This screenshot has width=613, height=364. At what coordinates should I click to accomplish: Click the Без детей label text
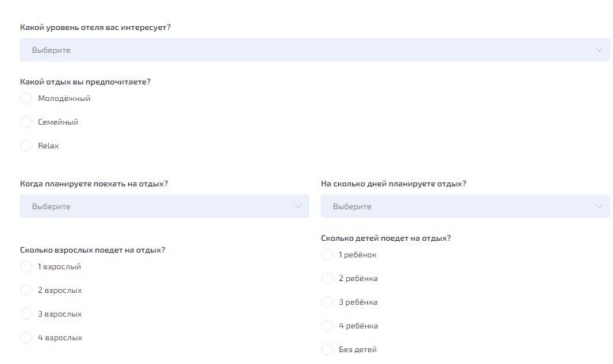click(x=358, y=350)
